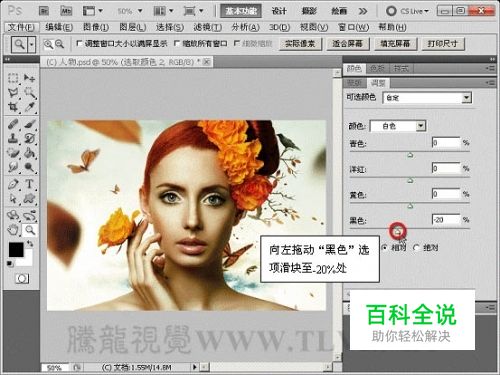Switch to 设计 workspace
Screen dimensions: 500x375
pyautogui.click(x=279, y=11)
